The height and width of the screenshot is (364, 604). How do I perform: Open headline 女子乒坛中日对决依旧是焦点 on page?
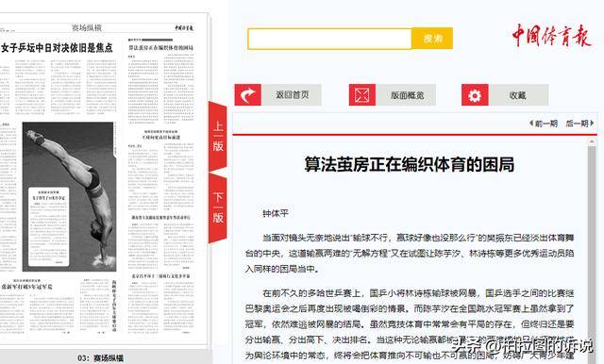(x=57, y=48)
